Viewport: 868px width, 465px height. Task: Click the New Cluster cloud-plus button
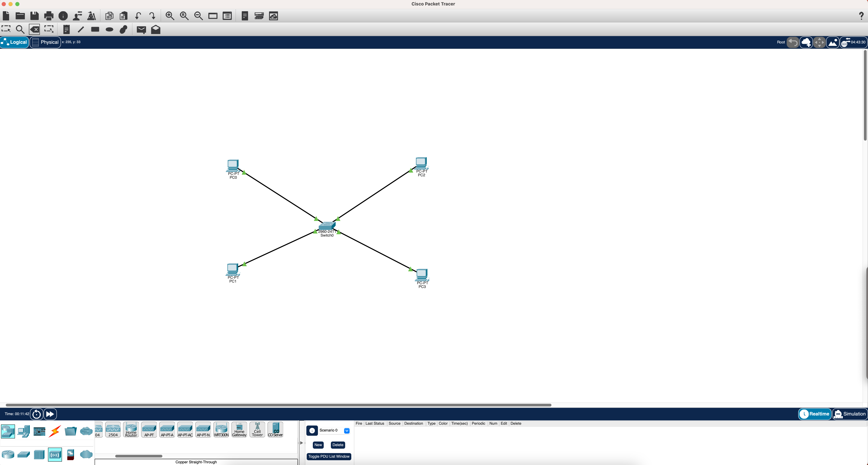click(806, 42)
